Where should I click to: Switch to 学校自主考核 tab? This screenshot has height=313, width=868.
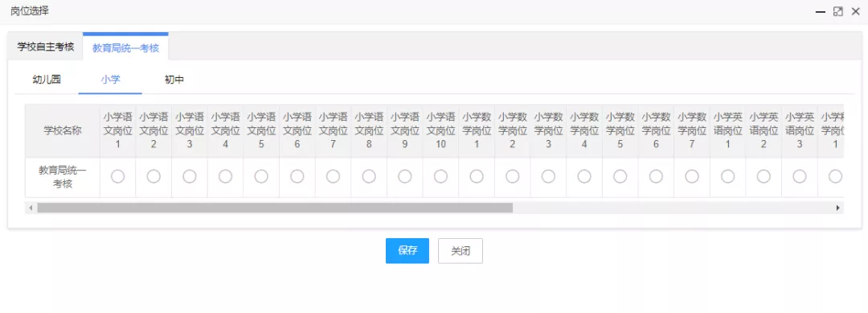click(x=45, y=47)
